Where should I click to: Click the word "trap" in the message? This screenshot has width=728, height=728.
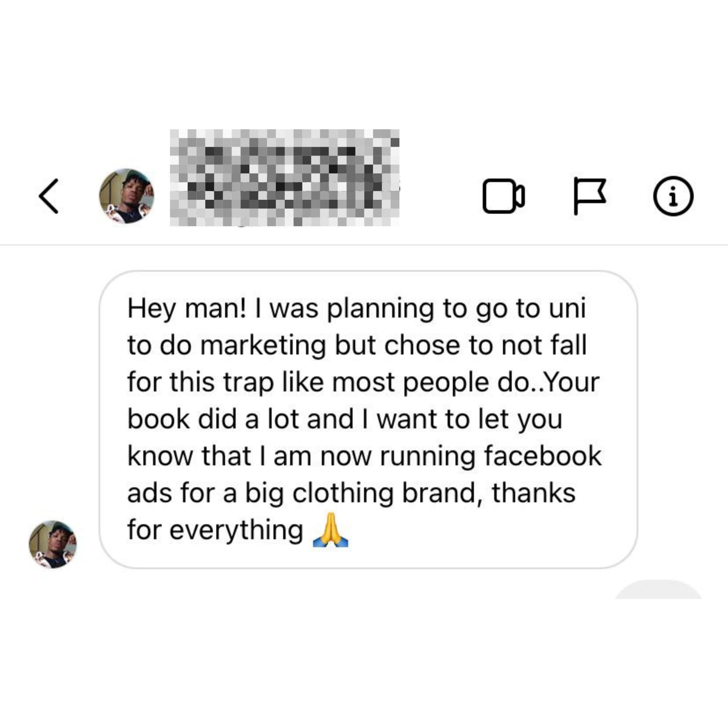tap(249, 382)
